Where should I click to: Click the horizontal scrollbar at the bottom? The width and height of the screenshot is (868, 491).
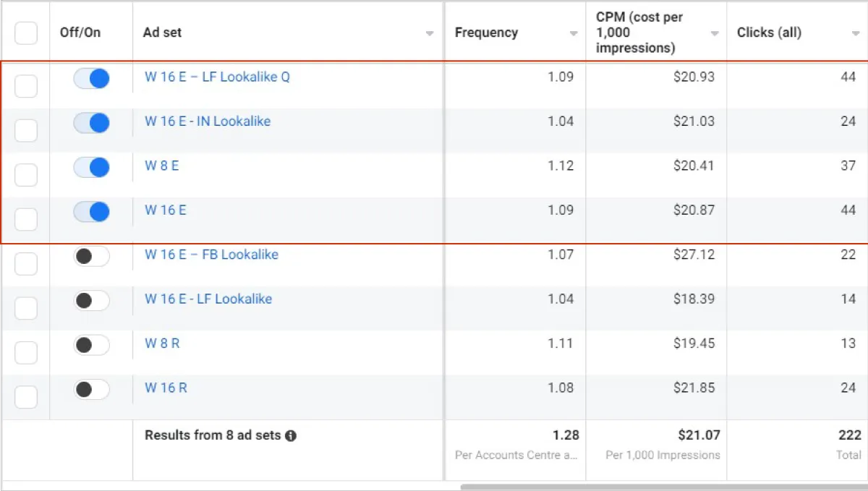click(x=651, y=487)
